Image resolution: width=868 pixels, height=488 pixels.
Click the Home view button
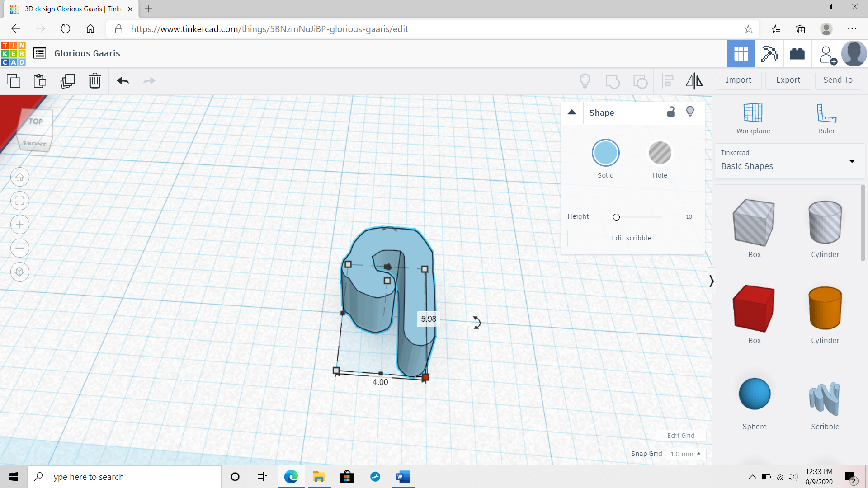pos(20,177)
